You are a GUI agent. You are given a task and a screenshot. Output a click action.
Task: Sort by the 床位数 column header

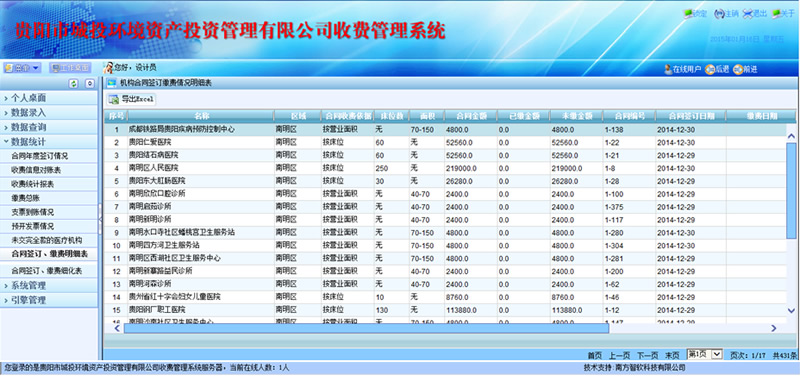pyautogui.click(x=391, y=116)
